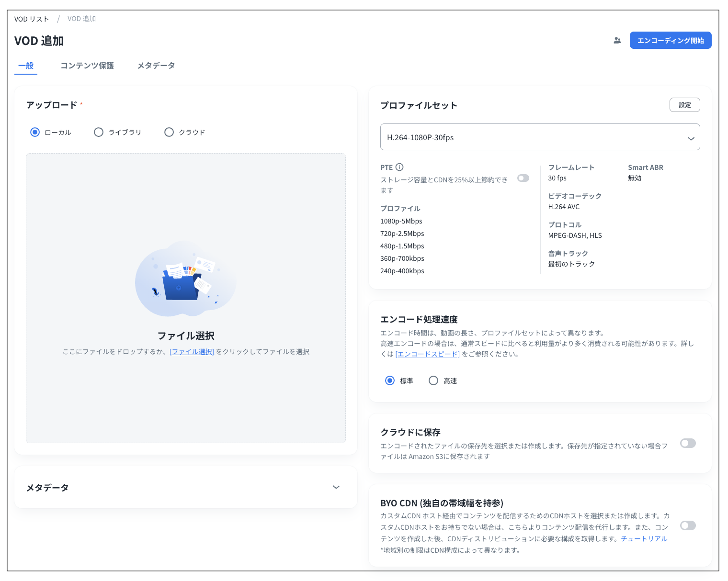Turn on the クラウドに保存 toggle

click(x=688, y=443)
